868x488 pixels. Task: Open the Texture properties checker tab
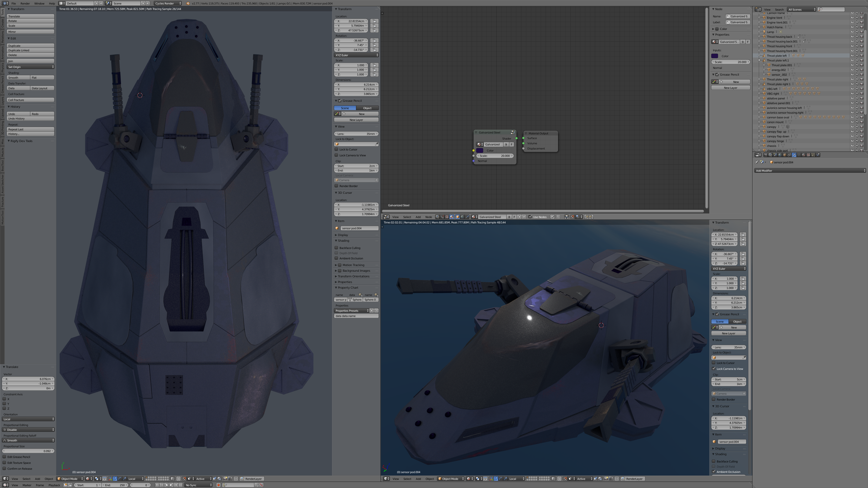808,155
